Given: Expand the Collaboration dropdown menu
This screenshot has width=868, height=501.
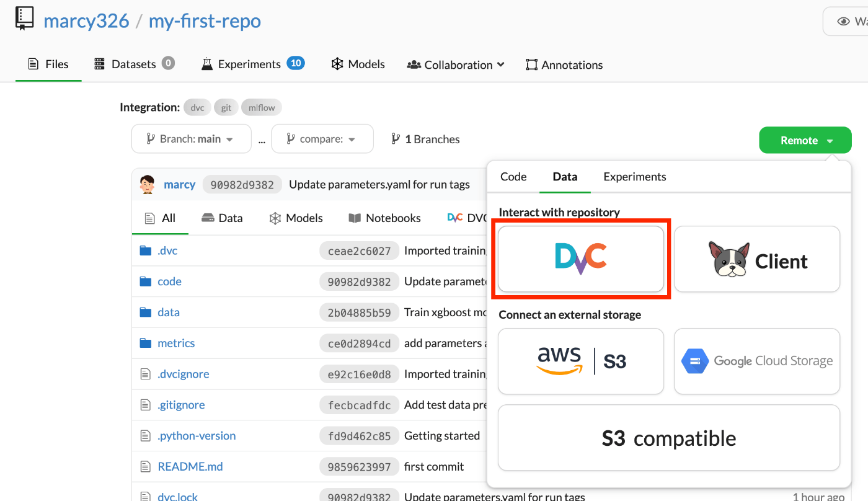Looking at the screenshot, I should point(456,64).
